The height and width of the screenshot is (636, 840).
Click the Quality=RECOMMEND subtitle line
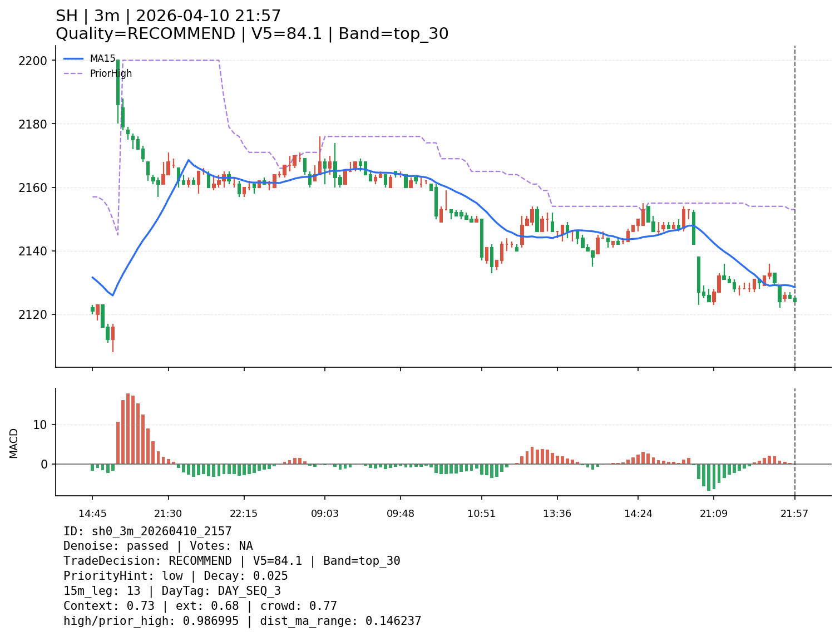click(x=252, y=34)
